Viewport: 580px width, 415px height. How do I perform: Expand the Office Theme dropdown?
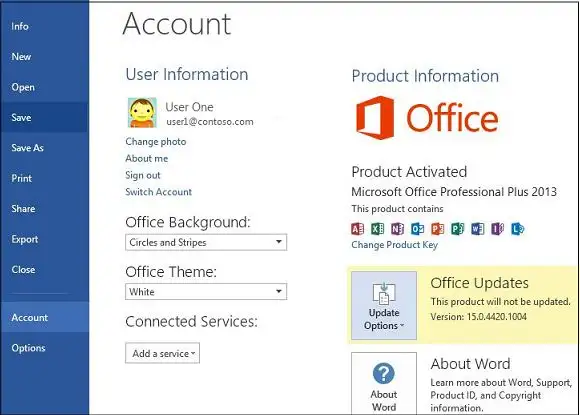206,292
